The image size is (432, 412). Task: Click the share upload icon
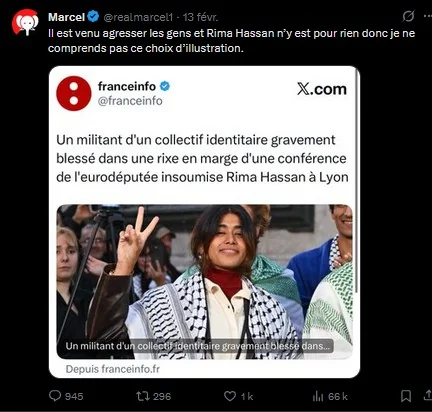point(428,395)
